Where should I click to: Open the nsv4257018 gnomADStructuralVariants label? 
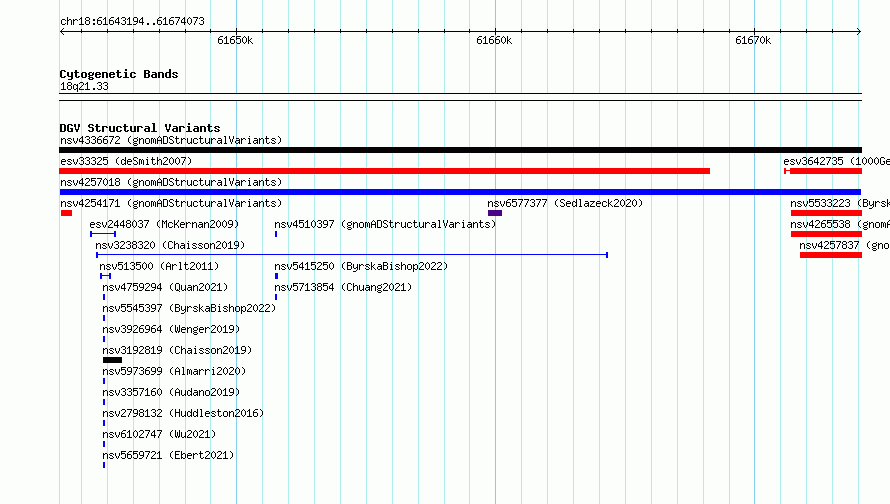point(171,182)
